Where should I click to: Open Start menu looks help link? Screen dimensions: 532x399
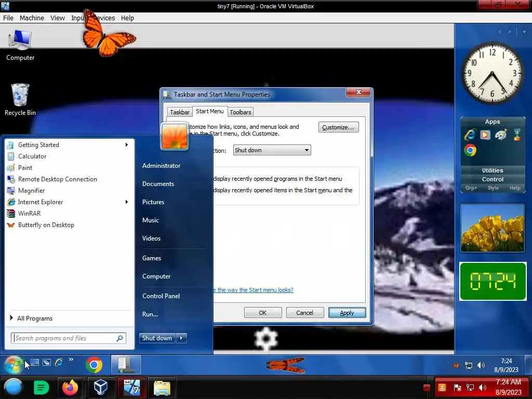coord(253,290)
